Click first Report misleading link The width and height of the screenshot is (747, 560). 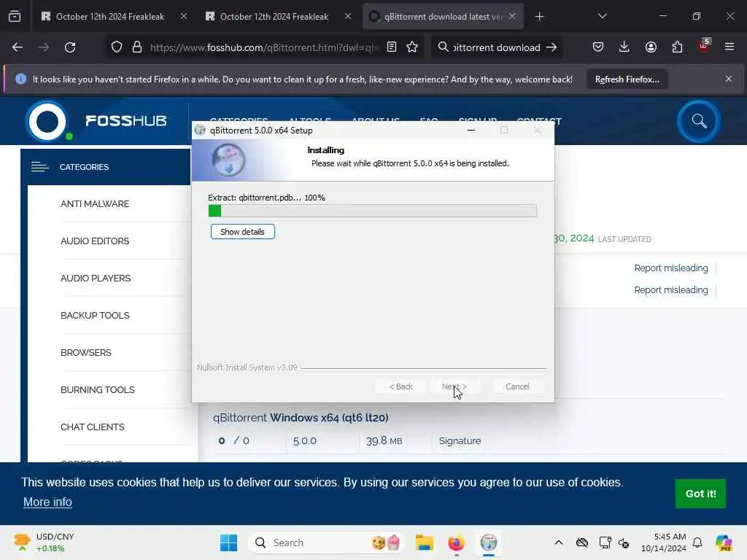(671, 268)
